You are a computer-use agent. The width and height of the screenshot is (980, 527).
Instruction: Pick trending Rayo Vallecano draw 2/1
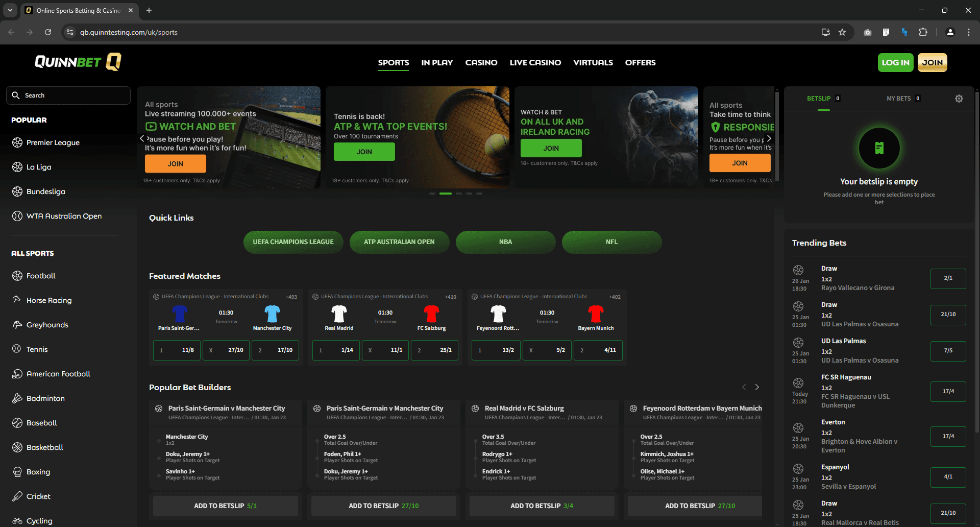[948, 278]
